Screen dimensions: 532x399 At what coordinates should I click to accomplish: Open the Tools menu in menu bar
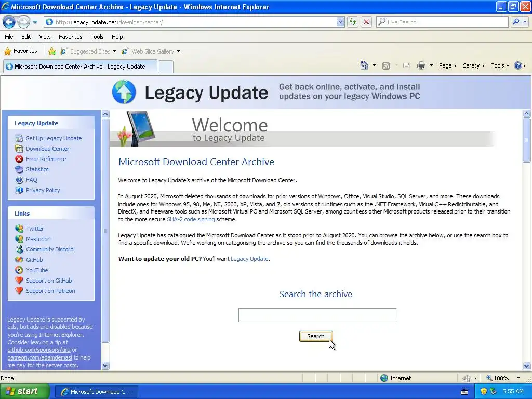point(97,37)
